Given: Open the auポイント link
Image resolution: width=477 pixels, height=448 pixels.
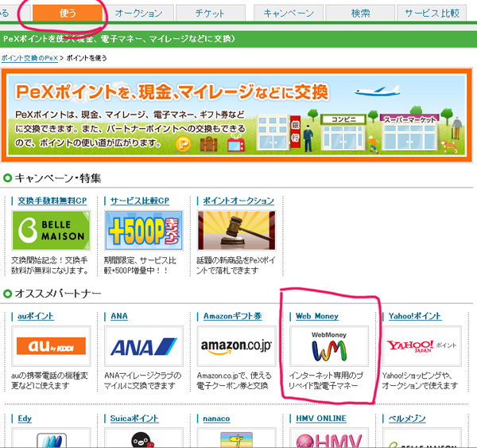Looking at the screenshot, I should point(36,316).
